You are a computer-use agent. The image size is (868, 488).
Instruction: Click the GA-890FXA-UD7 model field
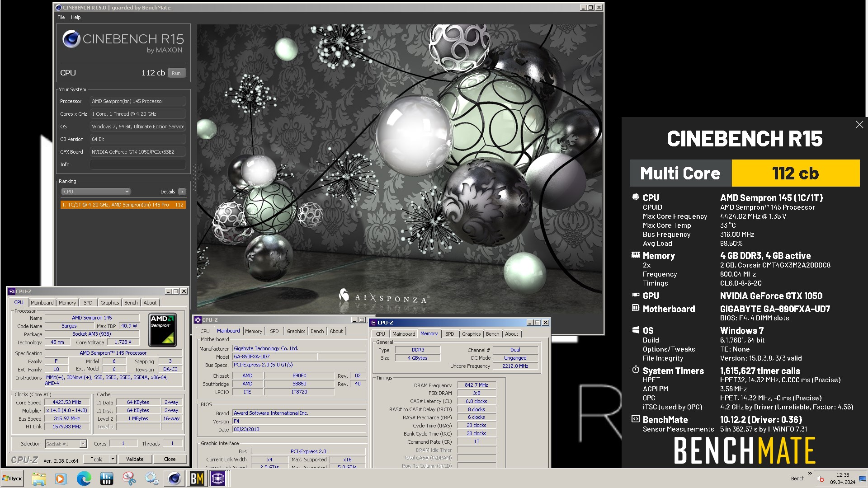coord(275,357)
